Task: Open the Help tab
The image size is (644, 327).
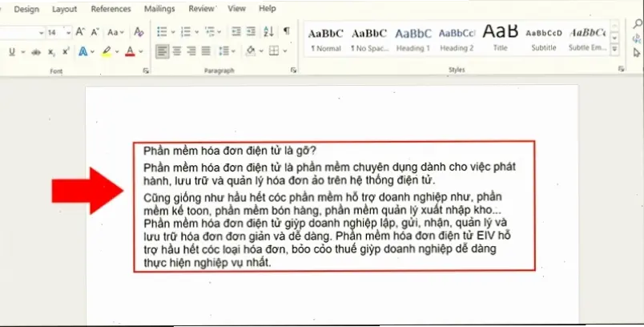Action: pos(267,8)
